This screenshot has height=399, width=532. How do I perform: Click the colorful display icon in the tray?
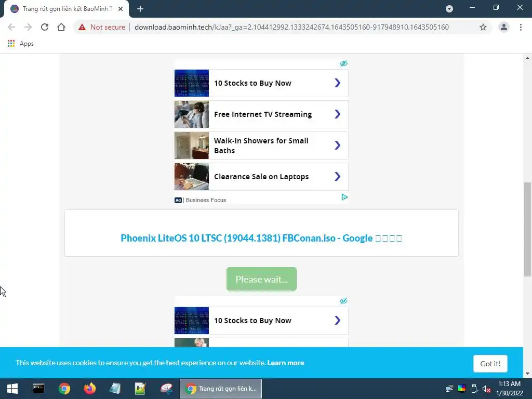[462, 389]
